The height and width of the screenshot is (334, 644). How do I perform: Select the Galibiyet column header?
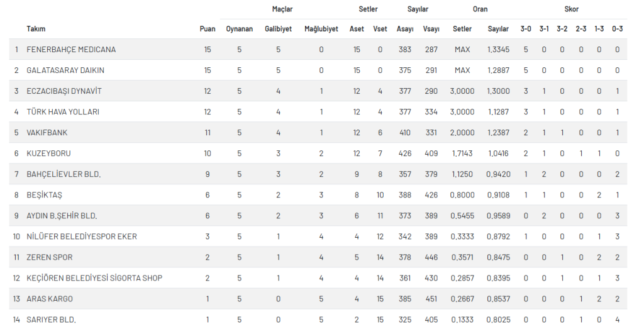(x=278, y=29)
